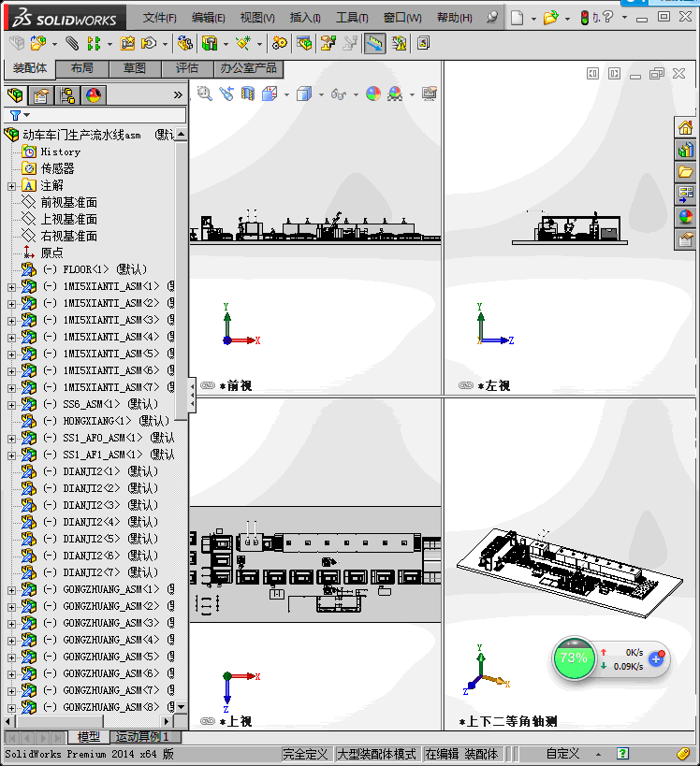This screenshot has width=700, height=766.
Task: Click the blue plus accelerate button
Action: click(656, 659)
